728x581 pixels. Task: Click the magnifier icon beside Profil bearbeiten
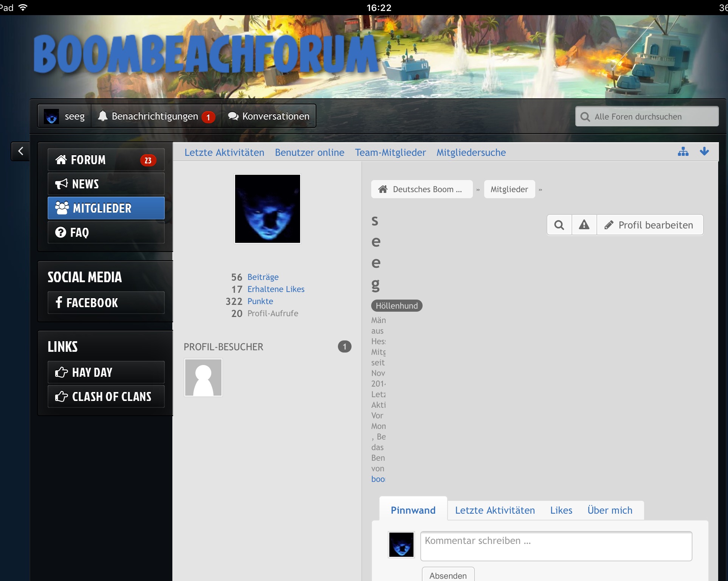(x=559, y=225)
